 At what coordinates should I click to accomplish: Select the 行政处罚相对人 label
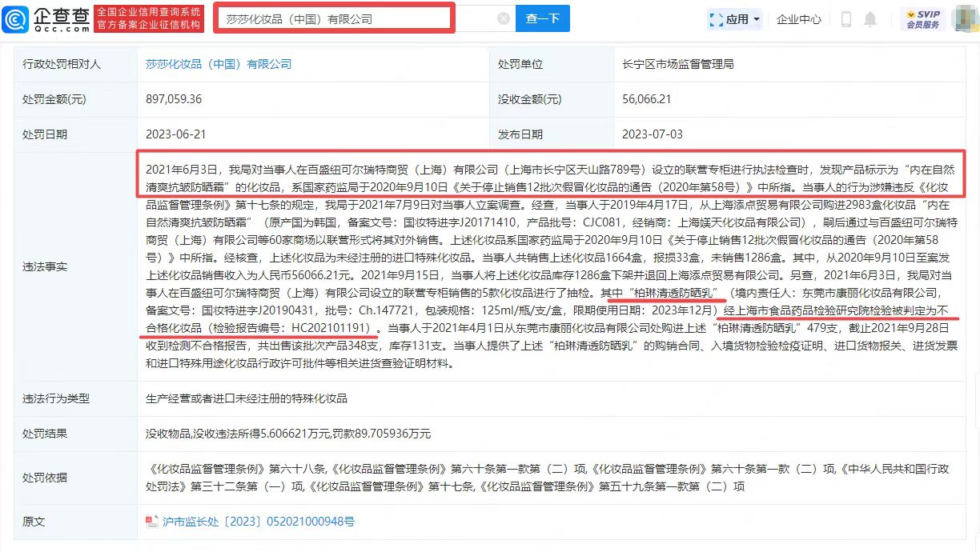click(x=62, y=64)
